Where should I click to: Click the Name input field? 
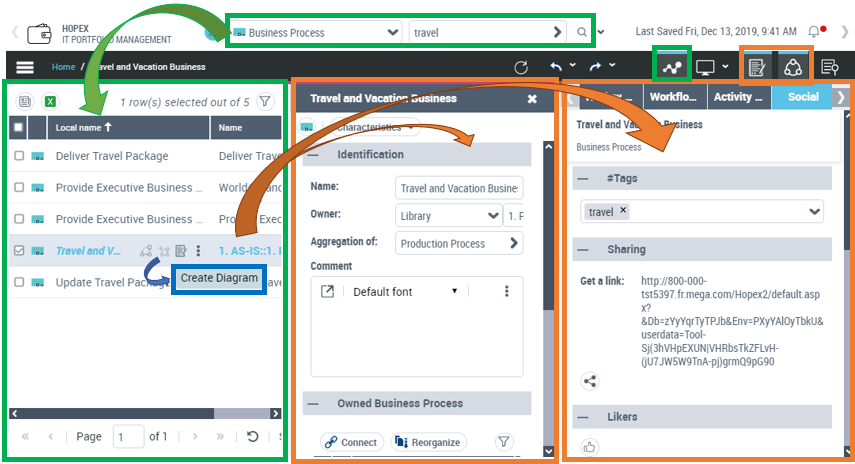pyautogui.click(x=459, y=188)
